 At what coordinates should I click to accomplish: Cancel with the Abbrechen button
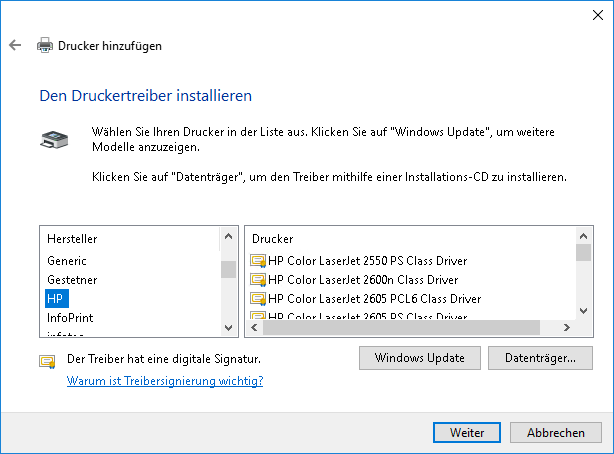[x=555, y=433]
